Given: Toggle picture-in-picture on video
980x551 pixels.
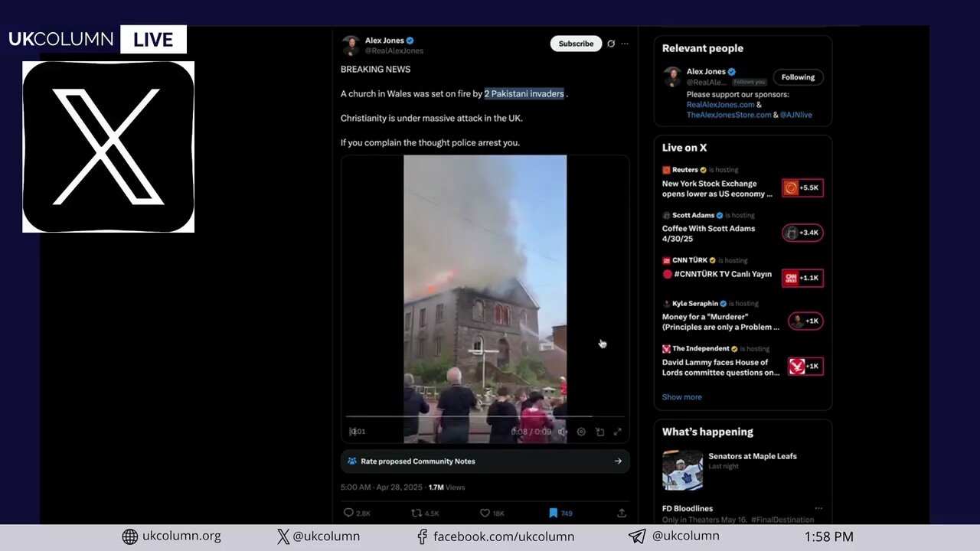Looking at the screenshot, I should 599,432.
